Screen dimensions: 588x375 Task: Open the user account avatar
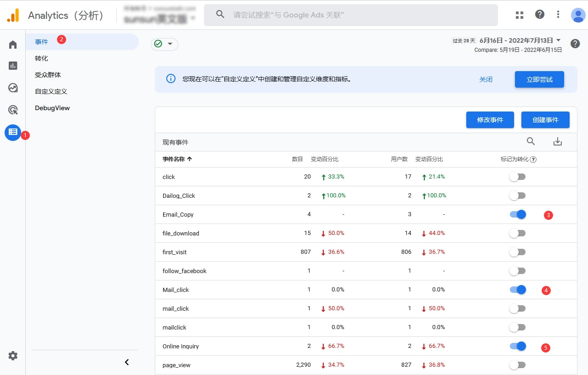click(x=578, y=15)
